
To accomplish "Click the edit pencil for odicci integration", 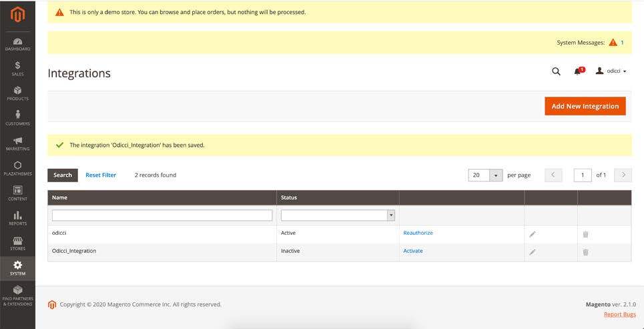I will [532, 234].
